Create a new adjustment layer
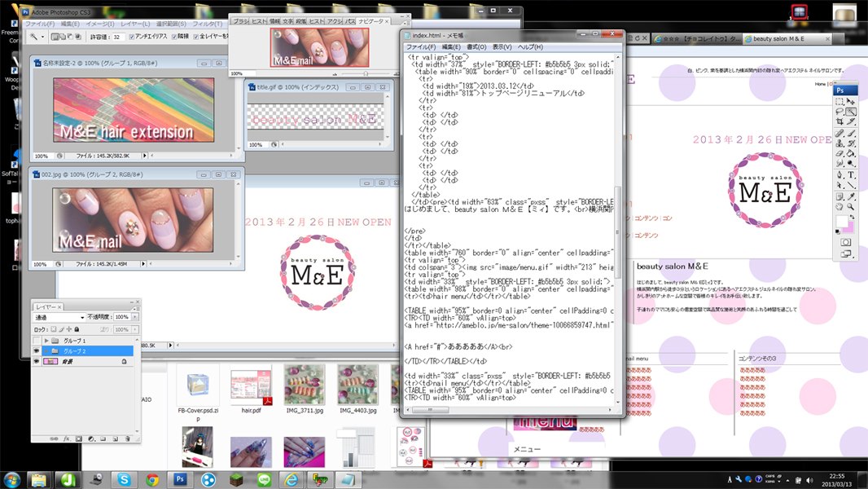The width and height of the screenshot is (868, 489). click(x=91, y=438)
